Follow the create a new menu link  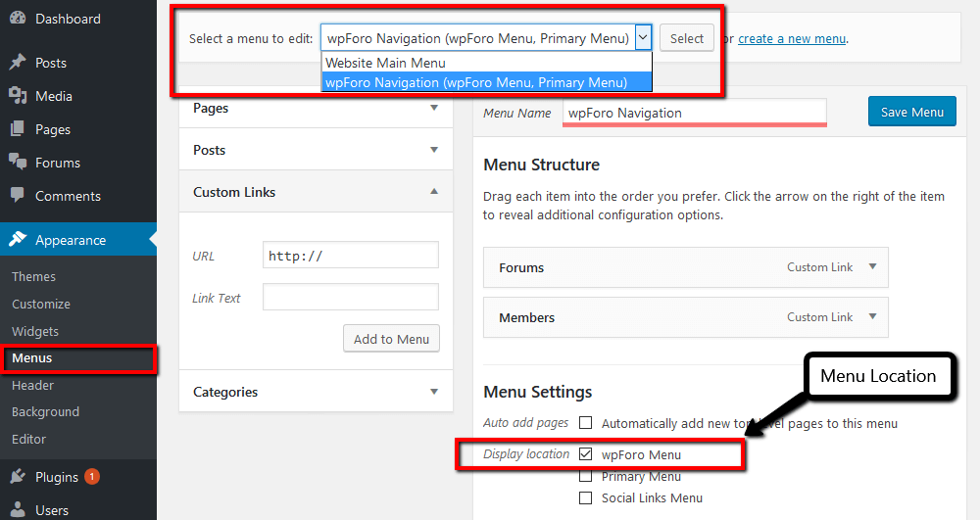(792, 39)
